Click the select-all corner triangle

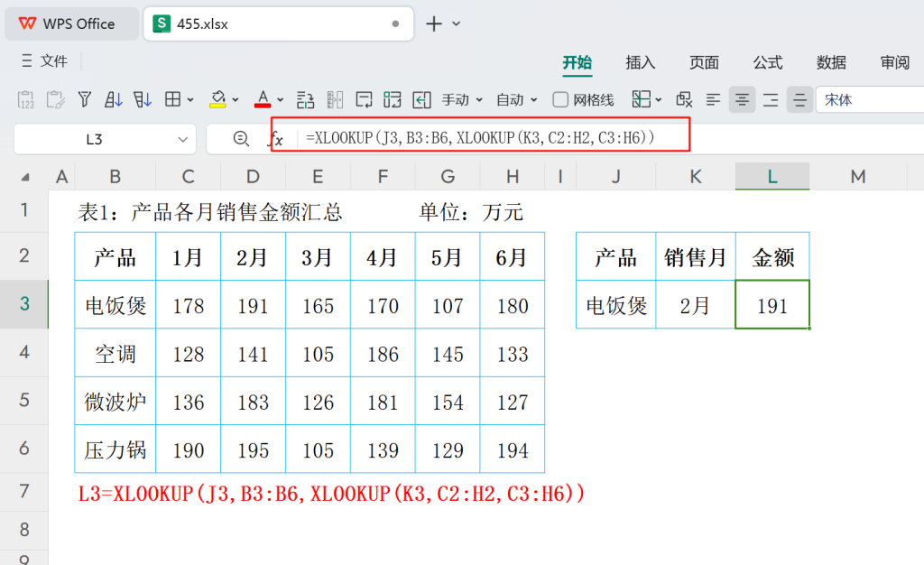point(24,177)
